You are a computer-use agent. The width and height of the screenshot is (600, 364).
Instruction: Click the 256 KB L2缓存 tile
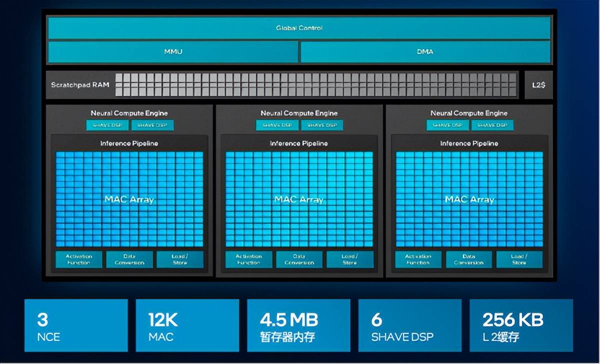521,325
